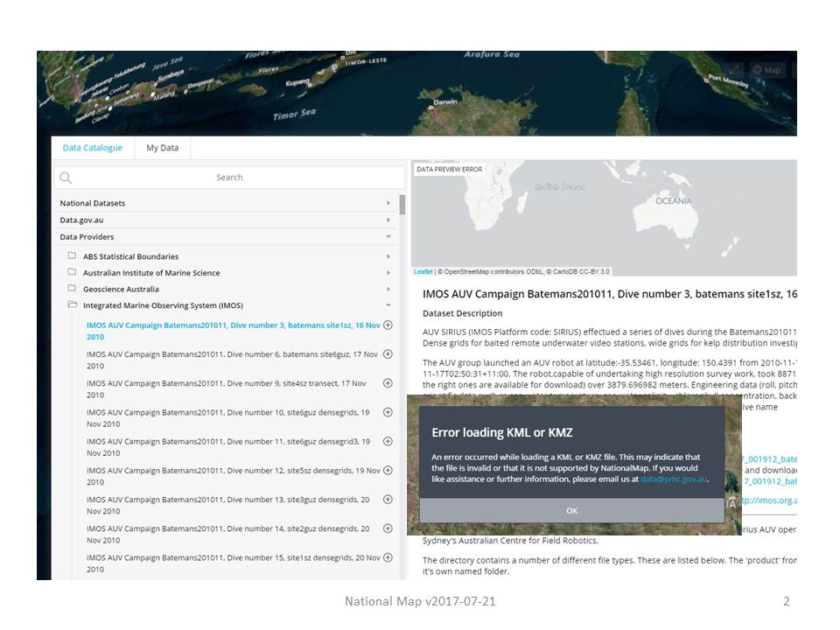Viewport: 840px width, 630px height.
Task: Expand ABS Statistical Boundaries arrow
Action: pos(388,256)
